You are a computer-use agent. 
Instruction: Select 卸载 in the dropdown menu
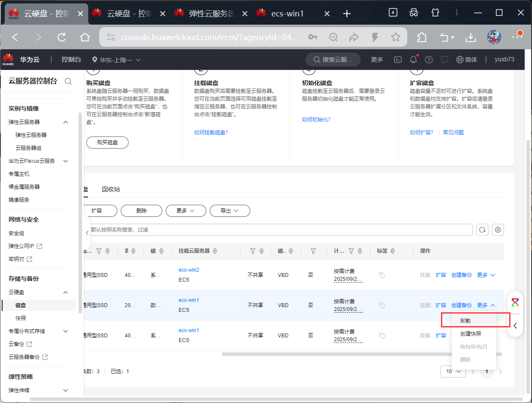click(475, 321)
